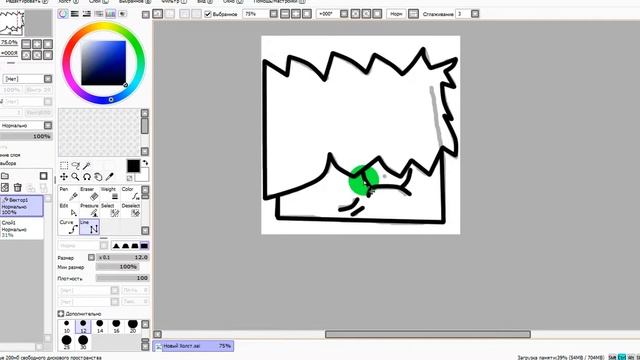Click the horizontal canvas scrollbar
This screenshot has width=640, height=360.
[x=428, y=334]
